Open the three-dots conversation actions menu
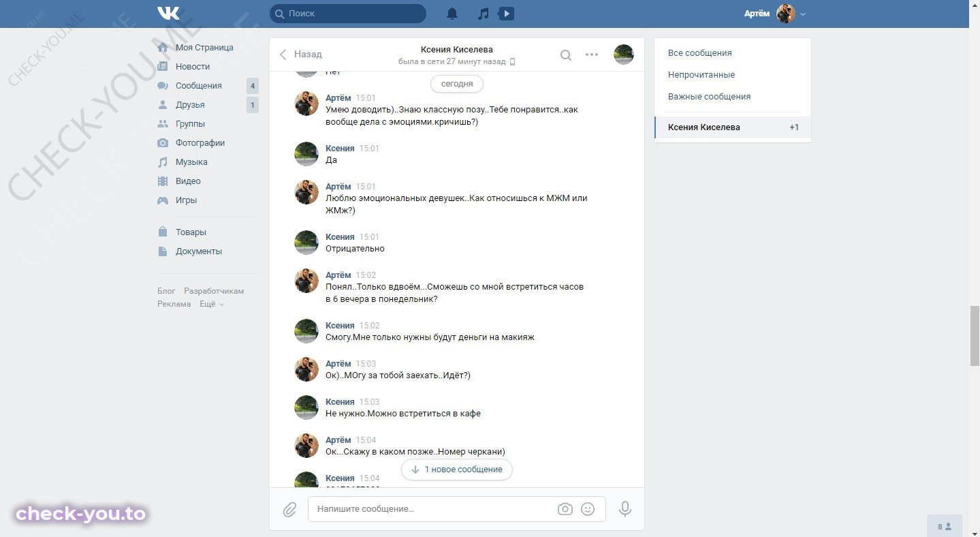The image size is (980, 537). tap(592, 55)
